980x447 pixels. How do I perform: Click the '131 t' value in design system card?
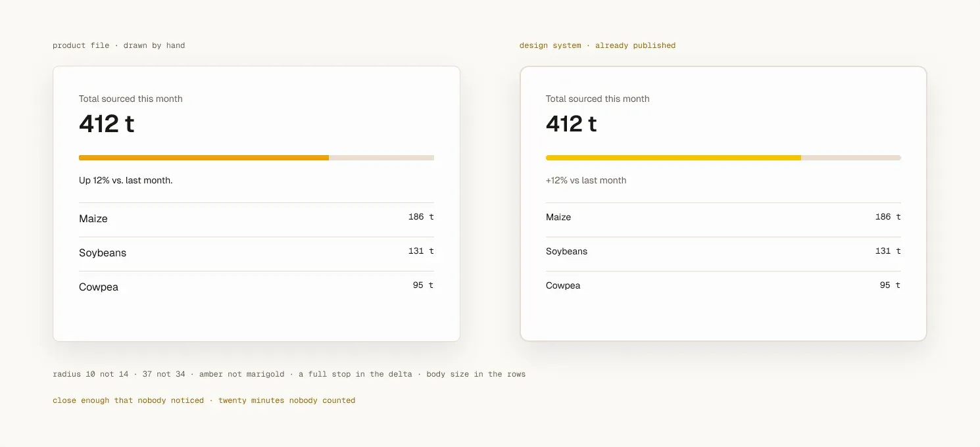click(888, 251)
